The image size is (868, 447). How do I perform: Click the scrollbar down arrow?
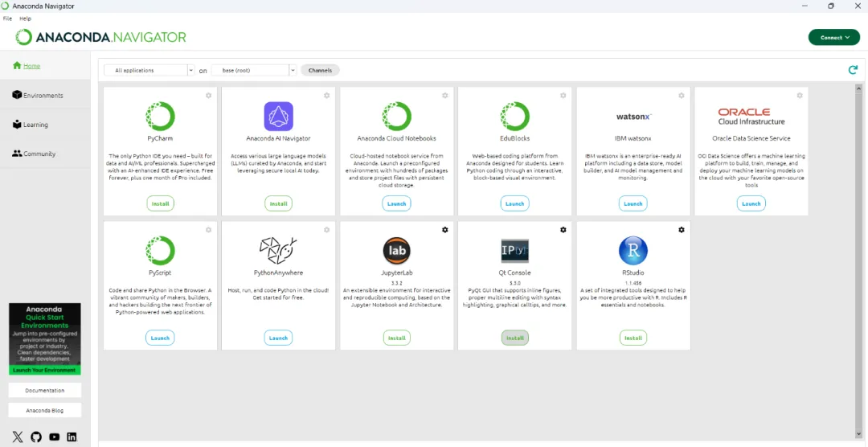(x=858, y=433)
